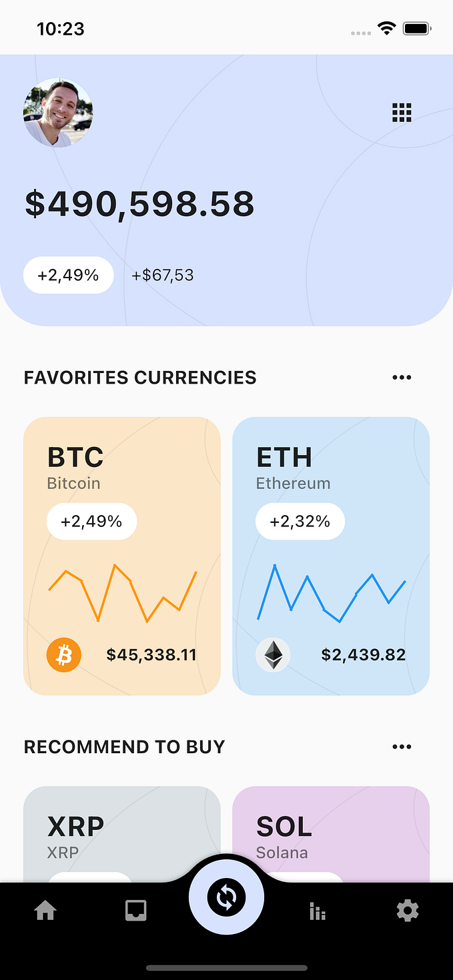453x980 pixels.
Task: Open the Settings gear in bottom bar
Action: point(408,909)
